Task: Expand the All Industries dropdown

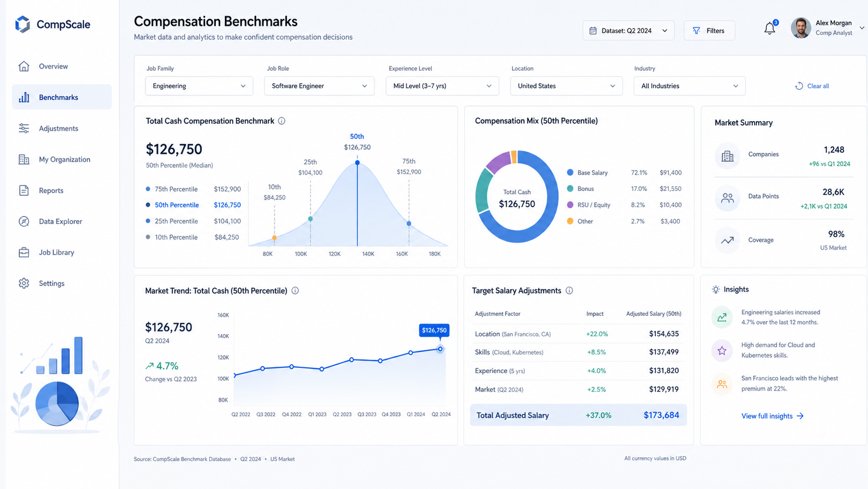Action: [x=689, y=86]
